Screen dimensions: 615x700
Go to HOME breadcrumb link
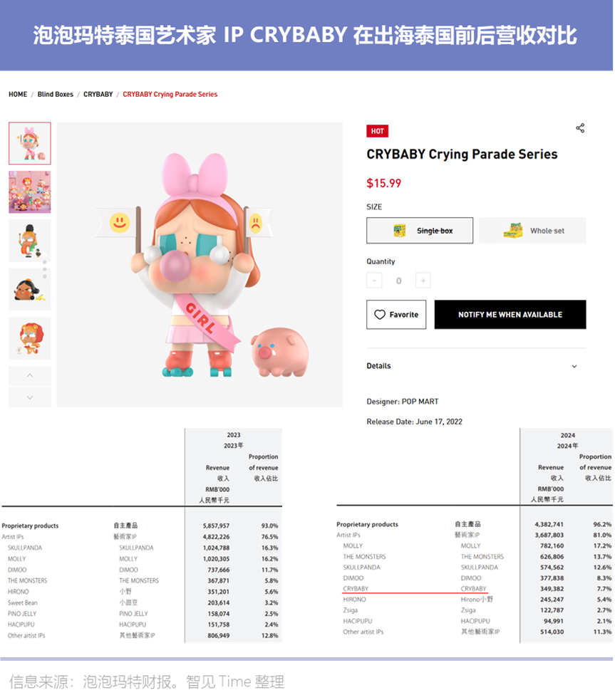[18, 94]
